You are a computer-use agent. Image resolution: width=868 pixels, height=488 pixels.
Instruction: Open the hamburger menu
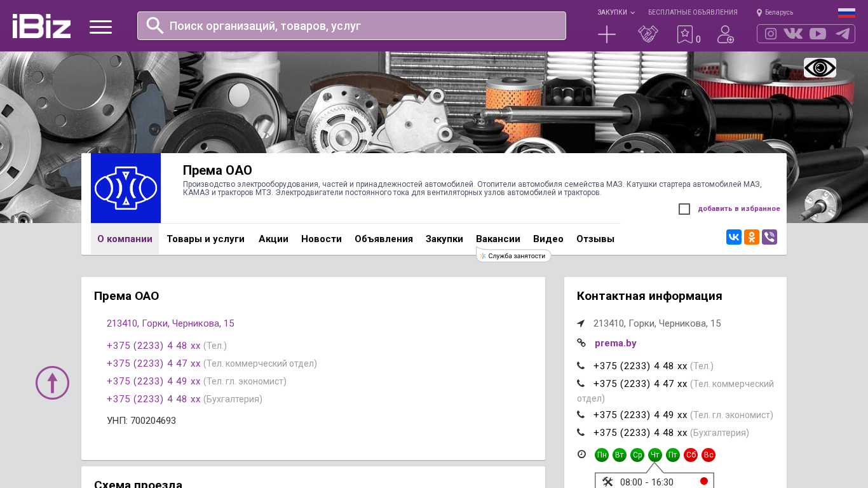(x=100, y=27)
